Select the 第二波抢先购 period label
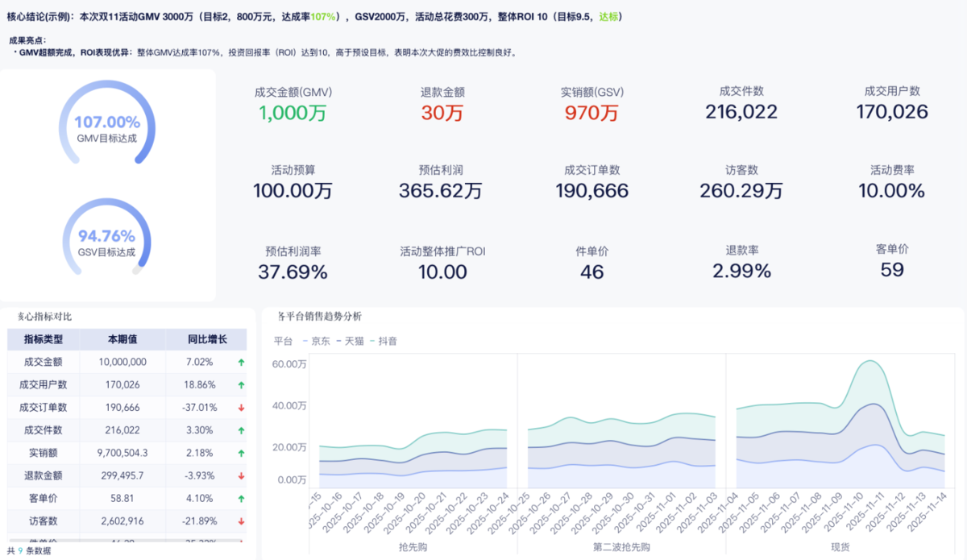Viewport: 967px width, 560px height. pos(621,547)
